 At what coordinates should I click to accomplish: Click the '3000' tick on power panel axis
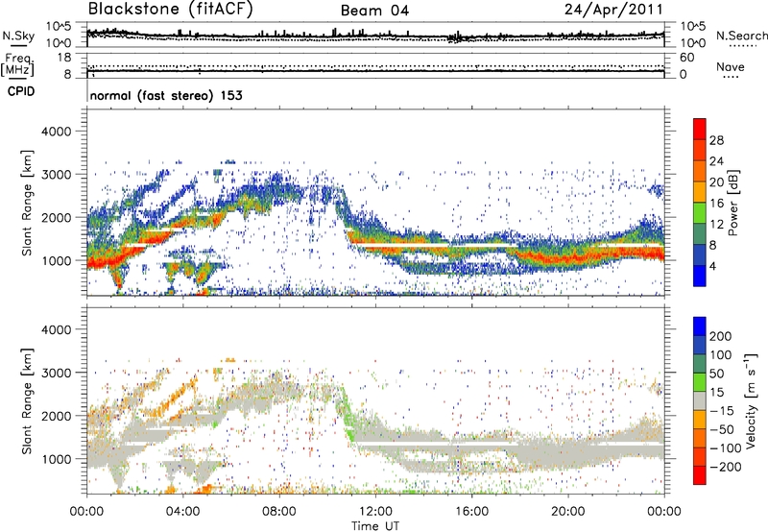(x=56, y=175)
